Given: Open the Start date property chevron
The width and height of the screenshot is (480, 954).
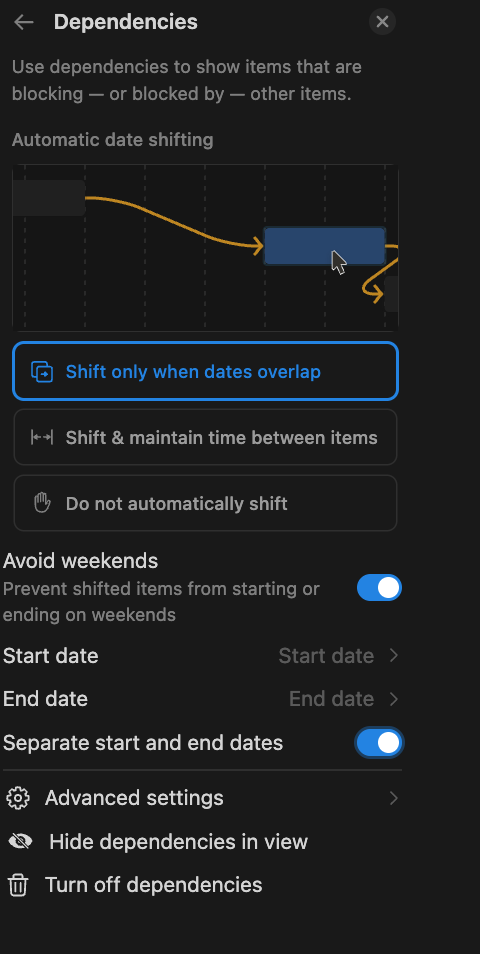Looking at the screenshot, I should (394, 655).
